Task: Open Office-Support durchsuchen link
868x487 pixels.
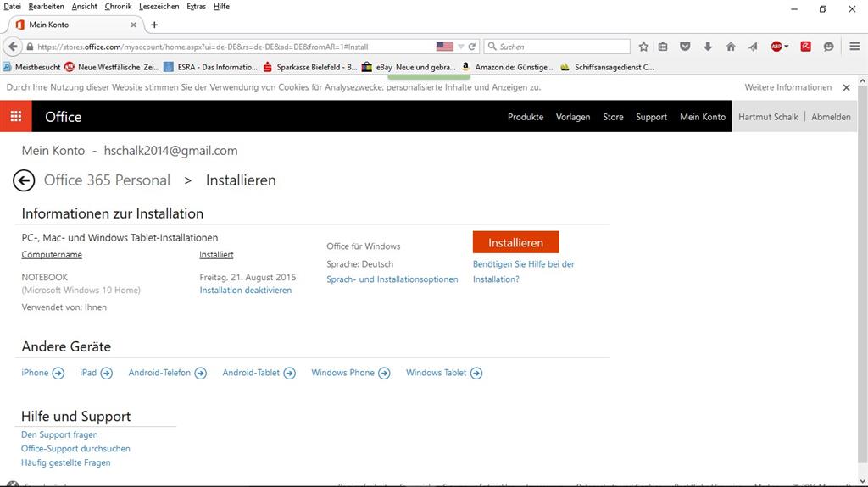Action: coord(75,449)
